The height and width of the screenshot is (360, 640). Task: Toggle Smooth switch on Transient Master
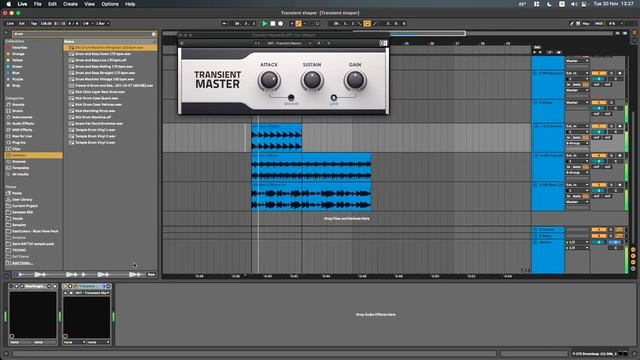point(291,98)
